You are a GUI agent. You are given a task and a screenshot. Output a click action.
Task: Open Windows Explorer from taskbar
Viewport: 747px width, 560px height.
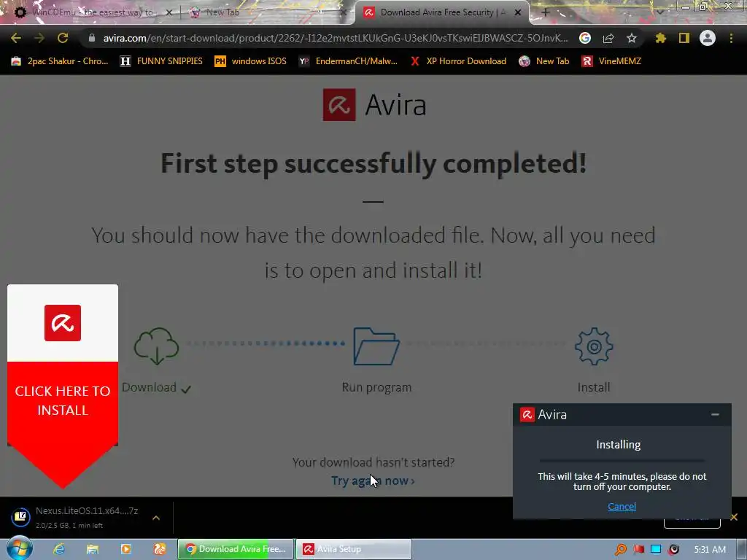(x=93, y=549)
